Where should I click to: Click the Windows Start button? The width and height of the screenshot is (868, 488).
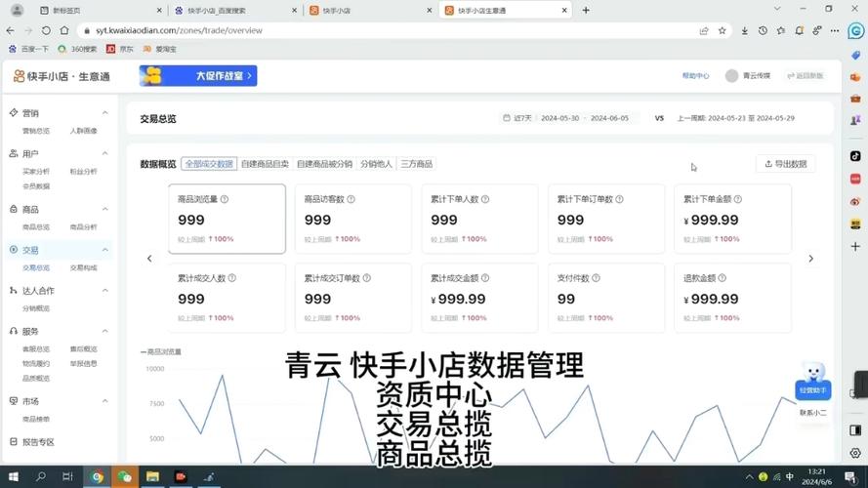click(14, 476)
